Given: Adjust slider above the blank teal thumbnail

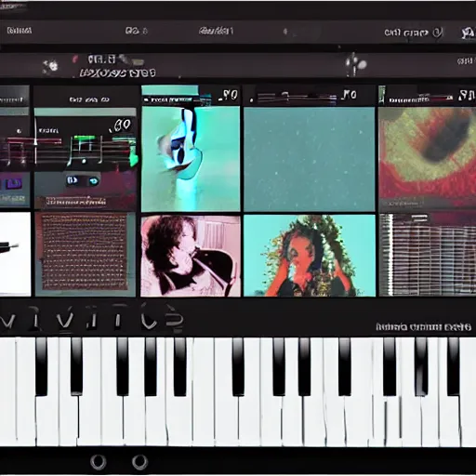Looking at the screenshot, I should click(297, 98).
